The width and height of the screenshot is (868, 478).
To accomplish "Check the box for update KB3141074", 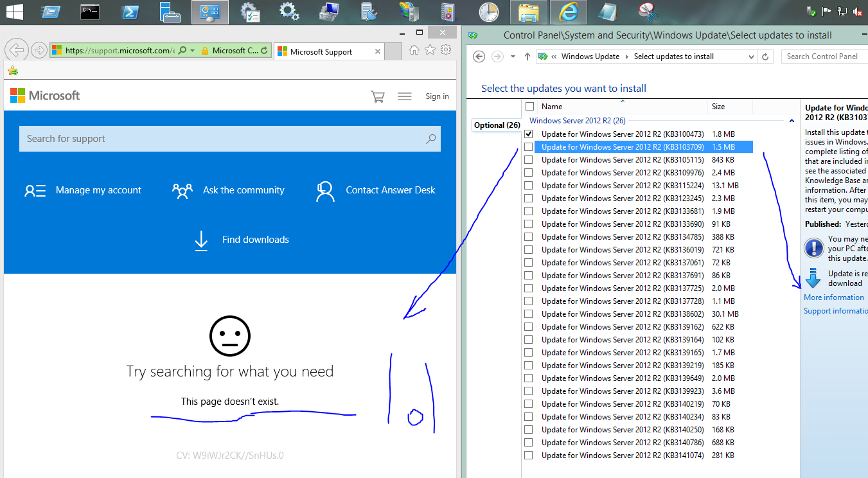I will click(x=529, y=455).
